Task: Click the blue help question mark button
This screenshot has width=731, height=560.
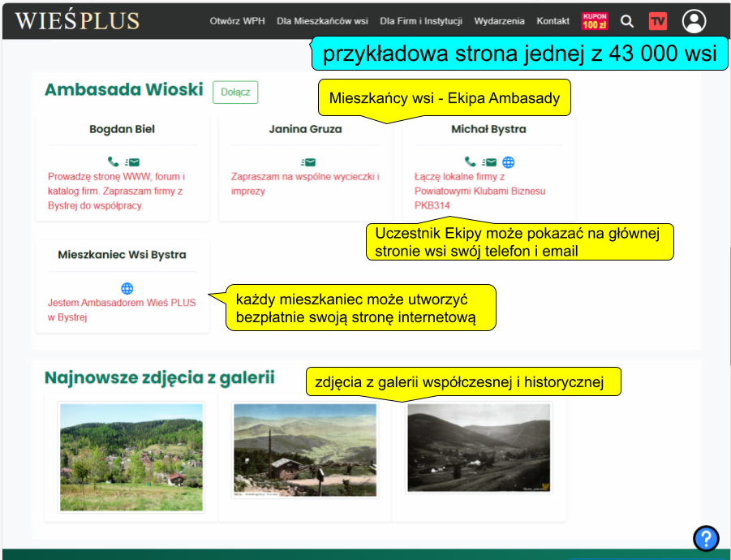Action: [706, 537]
